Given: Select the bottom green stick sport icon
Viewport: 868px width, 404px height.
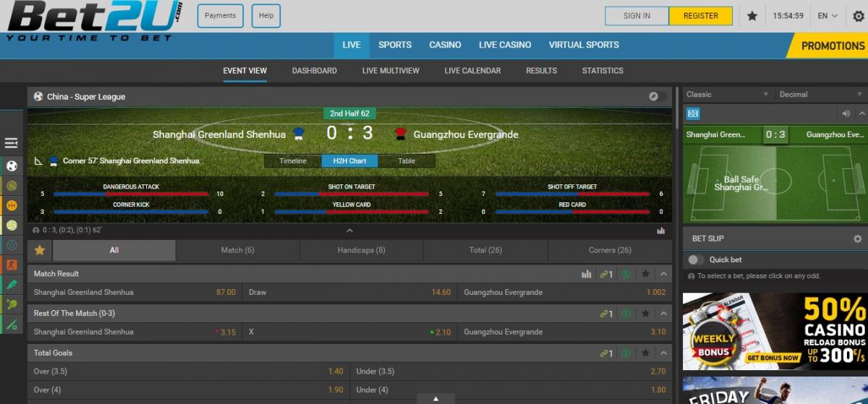Looking at the screenshot, I should click(x=12, y=325).
